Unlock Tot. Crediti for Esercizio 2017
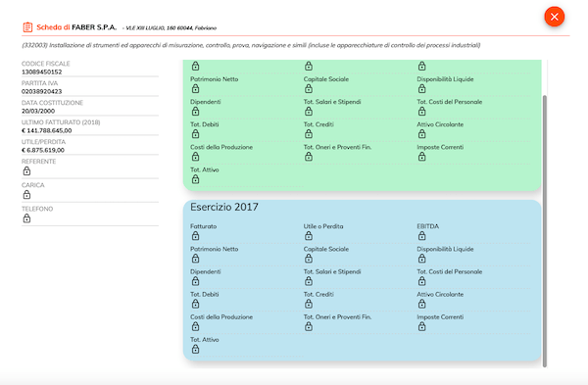Image resolution: width=588 pixels, height=385 pixels. tap(309, 304)
